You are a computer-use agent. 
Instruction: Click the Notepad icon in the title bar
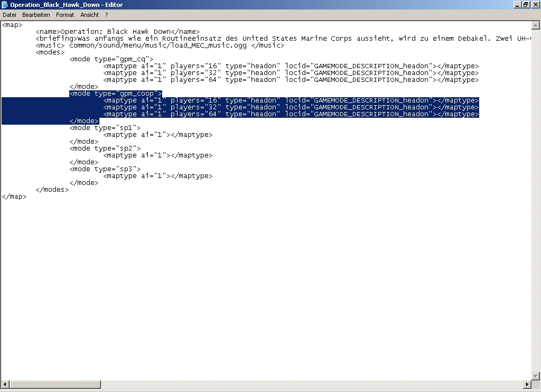[x=5, y=5]
